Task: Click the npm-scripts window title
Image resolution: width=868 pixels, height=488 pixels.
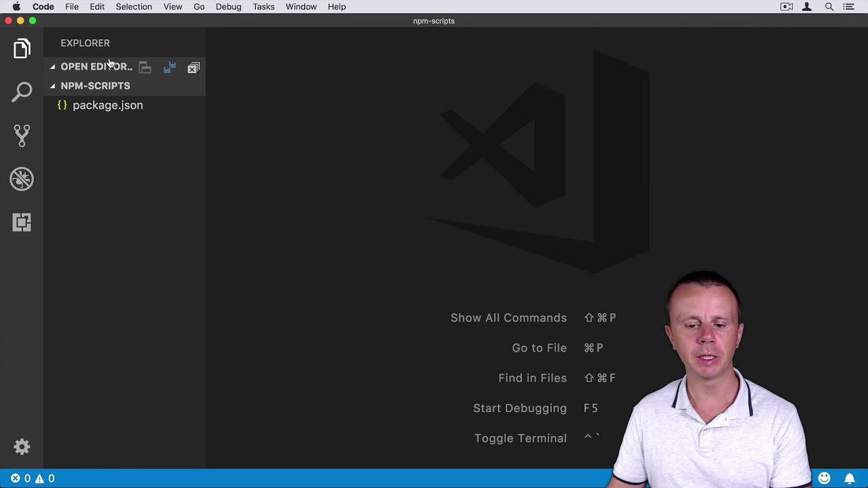Action: tap(434, 21)
